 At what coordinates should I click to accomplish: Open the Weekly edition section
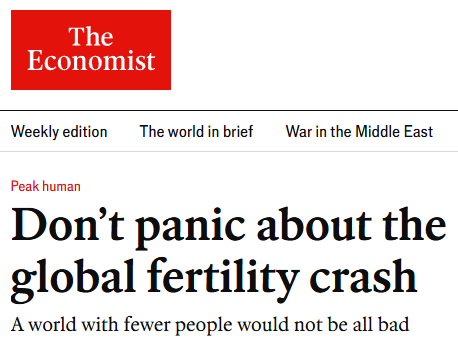pos(59,132)
